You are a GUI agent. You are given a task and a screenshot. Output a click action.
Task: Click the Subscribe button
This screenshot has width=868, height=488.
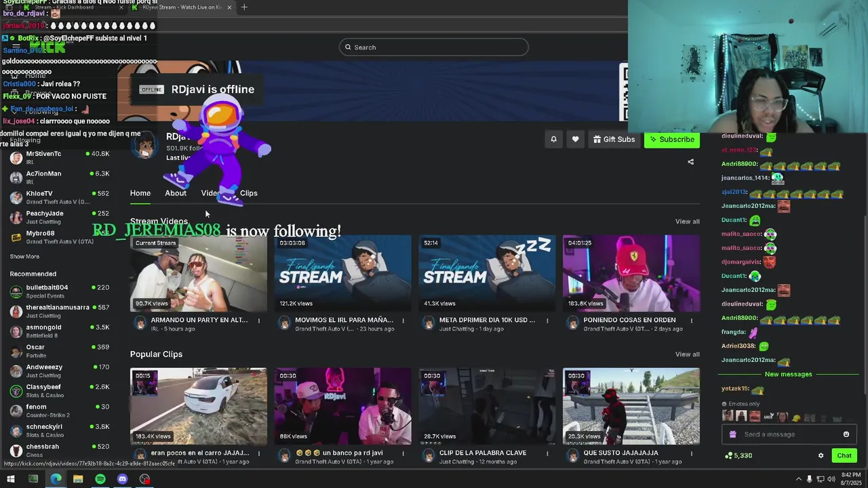tap(672, 139)
